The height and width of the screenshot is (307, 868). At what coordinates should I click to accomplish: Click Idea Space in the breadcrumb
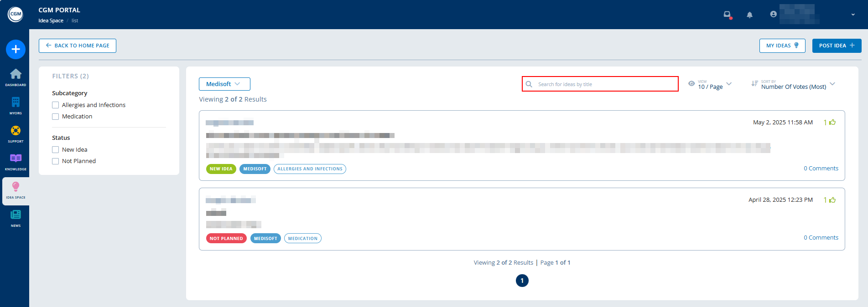click(x=51, y=21)
